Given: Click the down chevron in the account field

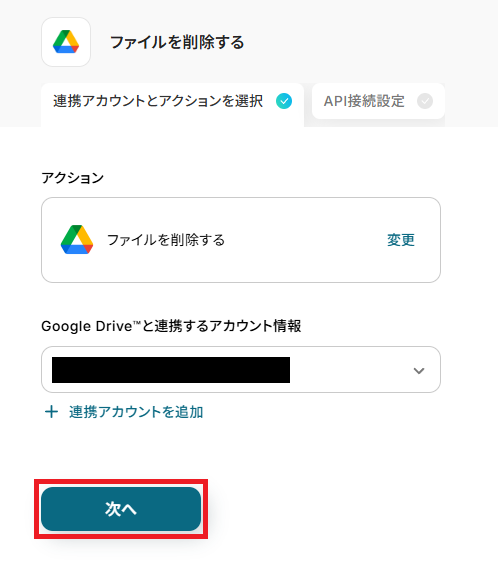Looking at the screenshot, I should point(419,370).
